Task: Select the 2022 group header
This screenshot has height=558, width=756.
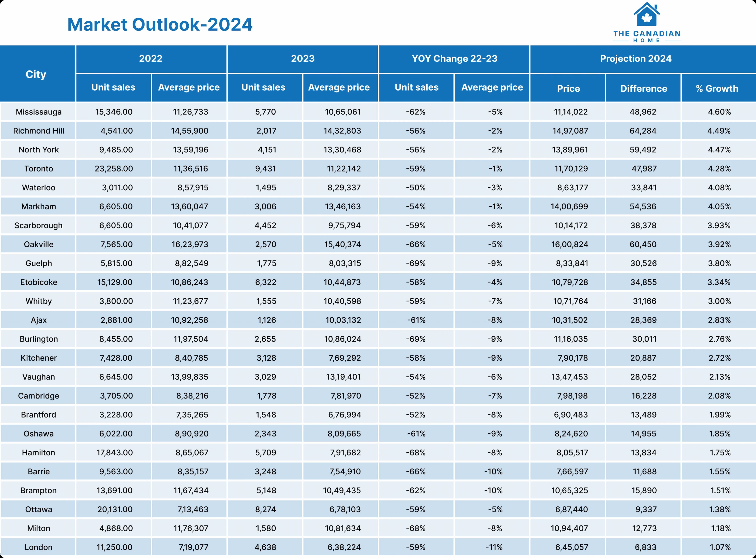Action: 151,59
